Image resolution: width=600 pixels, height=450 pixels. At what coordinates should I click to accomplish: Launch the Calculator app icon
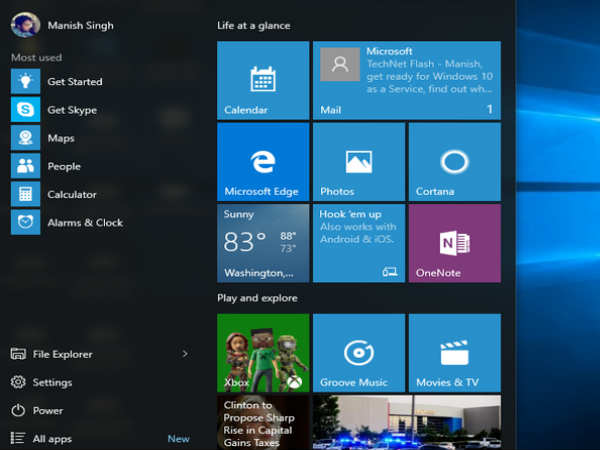point(25,194)
